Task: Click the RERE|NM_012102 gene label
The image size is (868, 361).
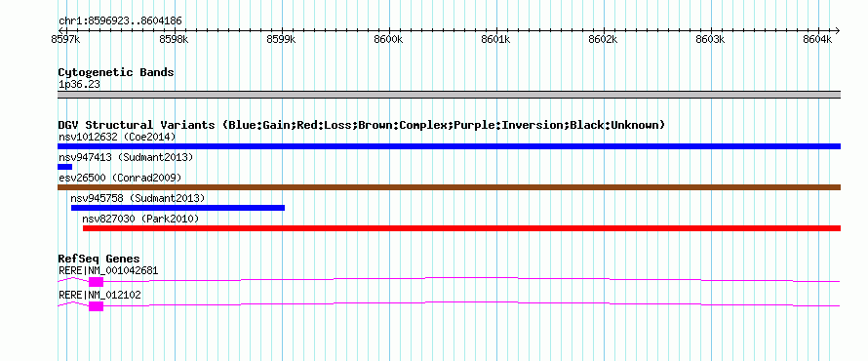Action: pyautogui.click(x=99, y=295)
